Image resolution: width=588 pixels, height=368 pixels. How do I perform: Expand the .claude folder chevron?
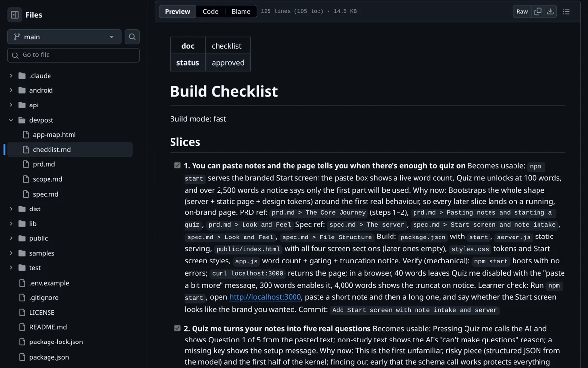[11, 76]
